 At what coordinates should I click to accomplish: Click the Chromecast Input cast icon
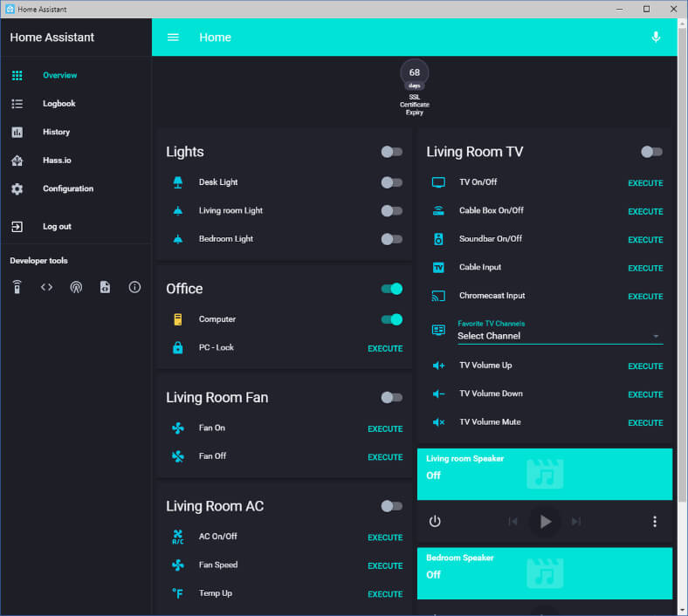438,296
